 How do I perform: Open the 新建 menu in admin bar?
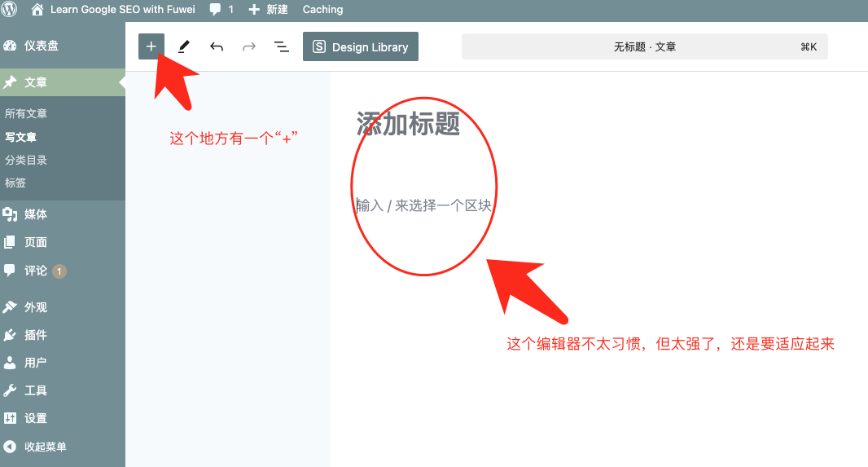(269, 10)
